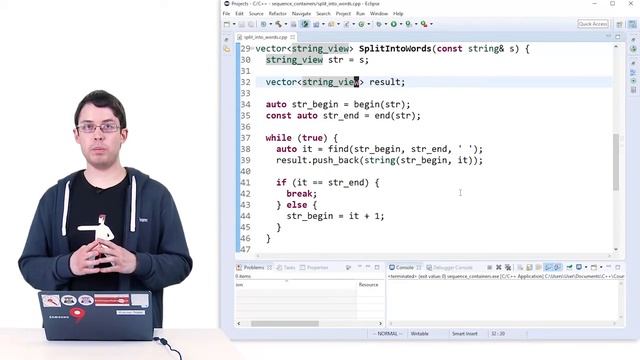This screenshot has width=640, height=360.
Task: Open the dropdown arrow next to Build hammer
Action: [286, 24]
